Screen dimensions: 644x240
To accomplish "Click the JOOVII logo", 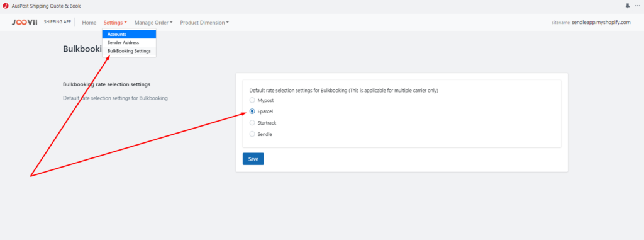I will (x=25, y=22).
